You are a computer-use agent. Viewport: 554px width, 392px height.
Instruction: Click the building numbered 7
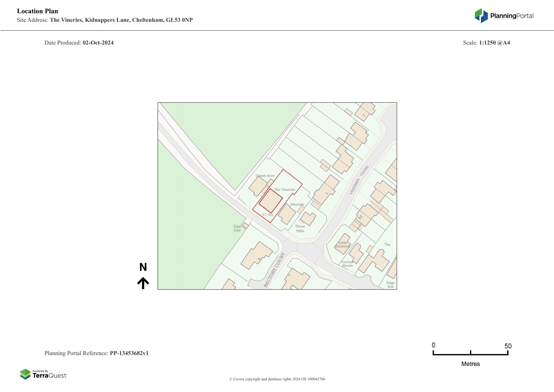coord(365,112)
